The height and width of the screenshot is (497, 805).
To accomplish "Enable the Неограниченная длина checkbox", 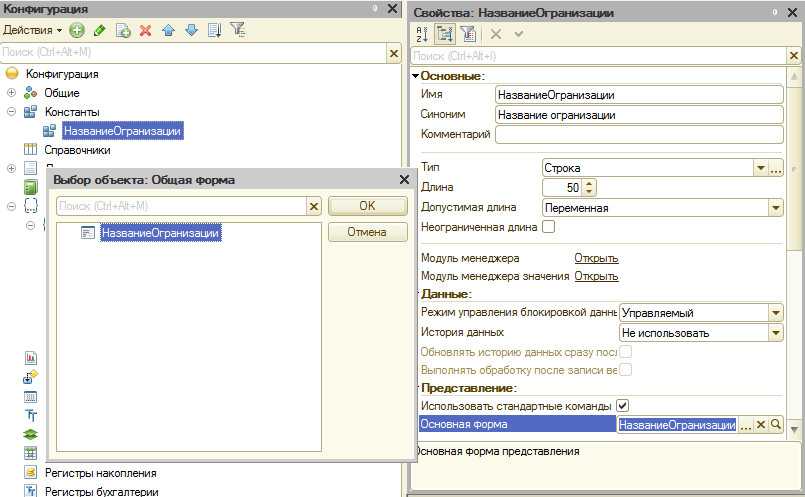I will click(548, 226).
